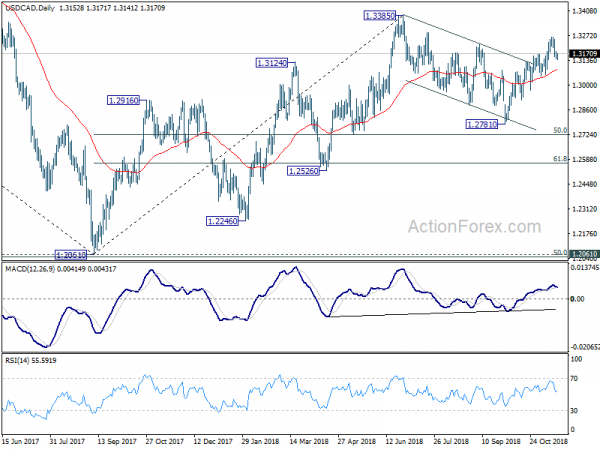Select the 1.25260 price label

303,171
